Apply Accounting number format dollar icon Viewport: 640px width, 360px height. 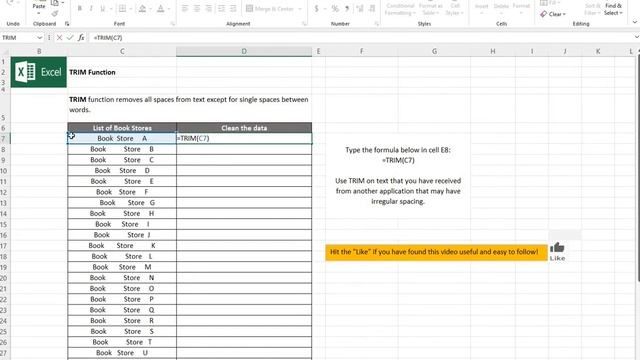pyautogui.click(x=316, y=9)
